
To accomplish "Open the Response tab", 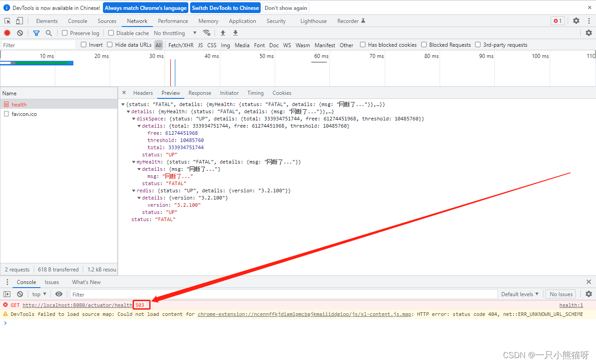I will tap(200, 93).
